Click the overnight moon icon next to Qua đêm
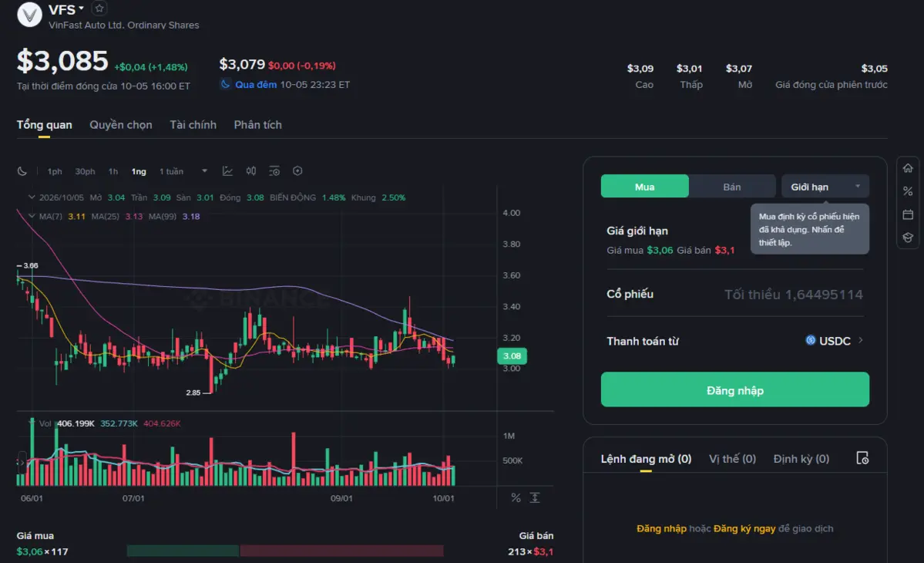 click(x=225, y=84)
